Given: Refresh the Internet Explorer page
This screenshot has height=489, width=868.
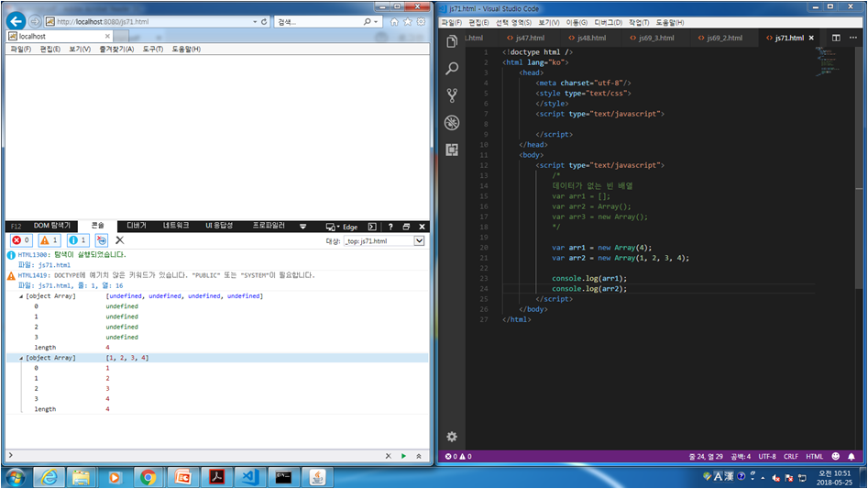Looking at the screenshot, I should (264, 22).
